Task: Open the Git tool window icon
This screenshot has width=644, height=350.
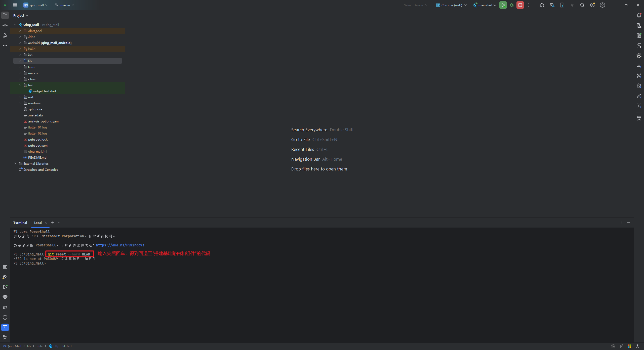Action: point(5,337)
